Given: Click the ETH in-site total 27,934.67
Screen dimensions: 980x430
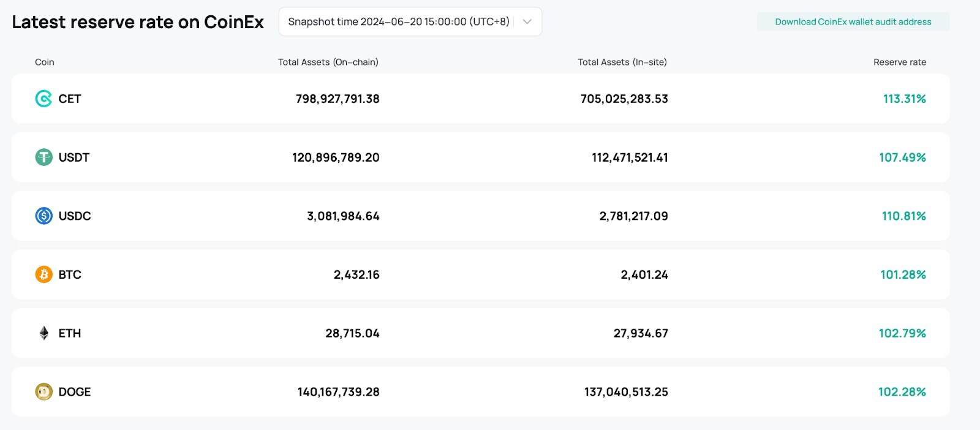Looking at the screenshot, I should 641,333.
